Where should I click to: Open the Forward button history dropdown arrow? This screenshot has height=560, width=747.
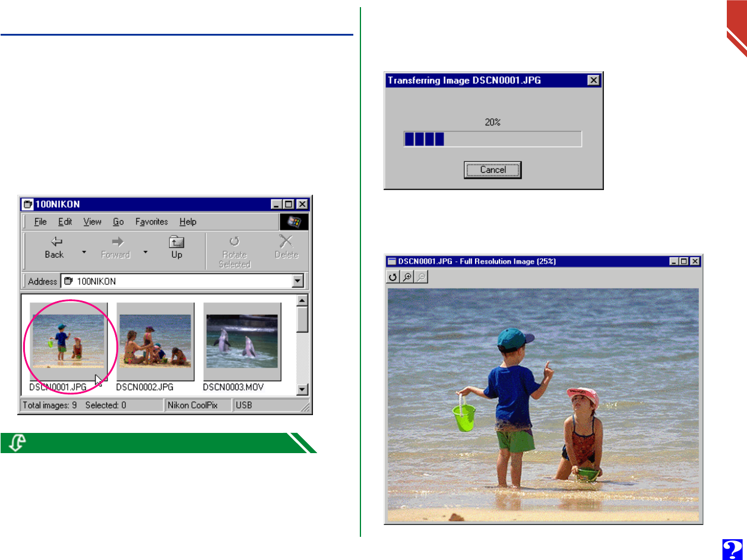pyautogui.click(x=145, y=252)
